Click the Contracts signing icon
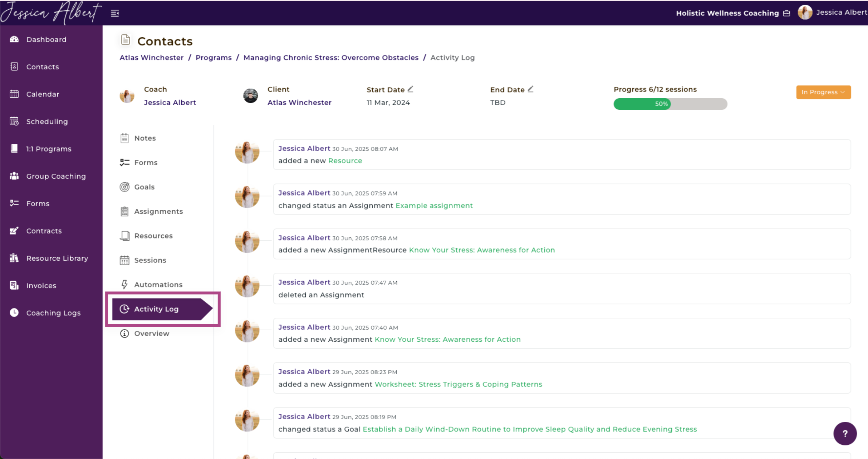The image size is (868, 459). click(x=14, y=231)
